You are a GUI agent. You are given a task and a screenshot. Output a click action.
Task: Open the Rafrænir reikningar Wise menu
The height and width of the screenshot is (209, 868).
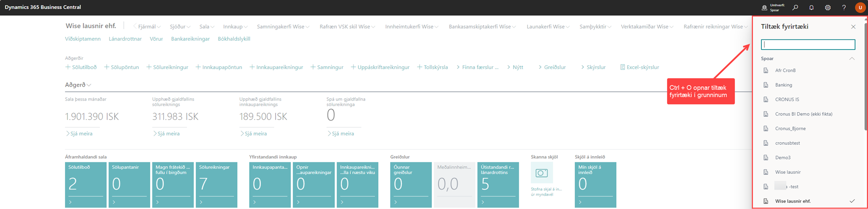click(716, 27)
